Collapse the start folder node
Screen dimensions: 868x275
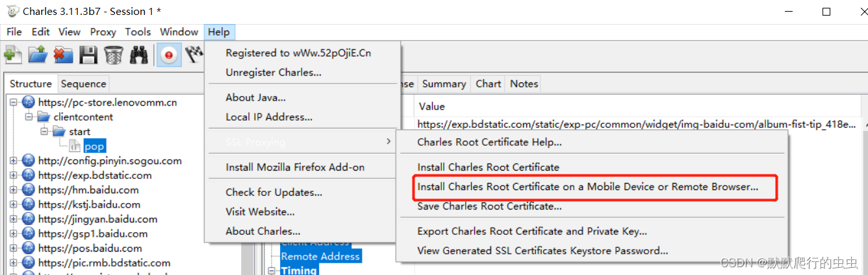pyautogui.click(x=45, y=132)
